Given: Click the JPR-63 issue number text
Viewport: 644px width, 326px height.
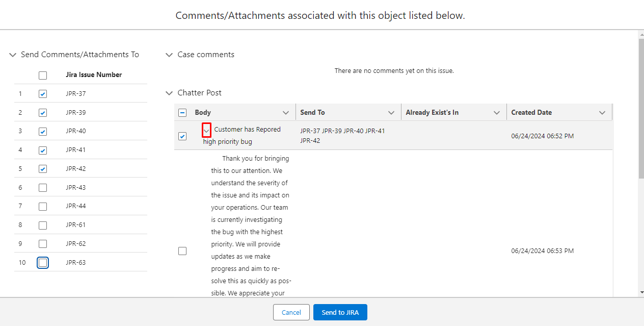Looking at the screenshot, I should (x=76, y=263).
